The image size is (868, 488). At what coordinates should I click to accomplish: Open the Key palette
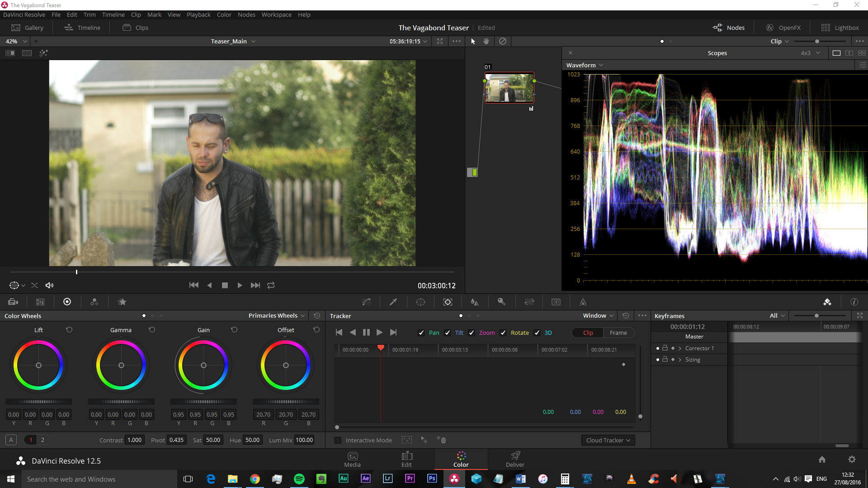tap(501, 302)
